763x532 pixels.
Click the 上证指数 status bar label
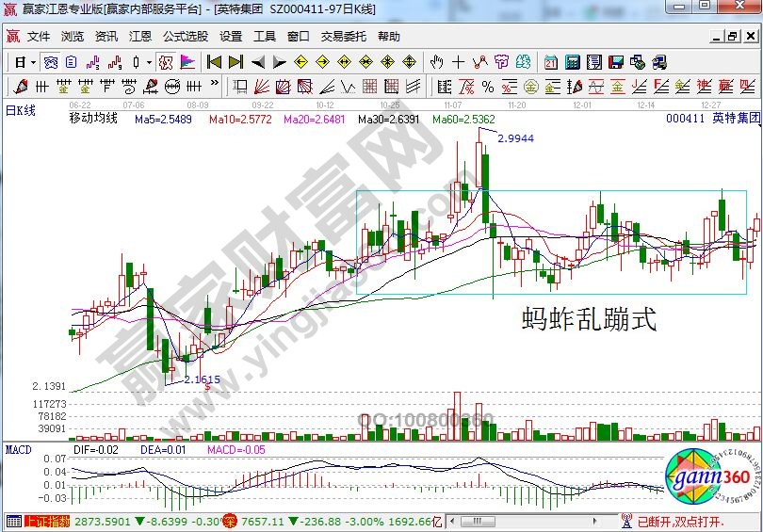click(47, 522)
